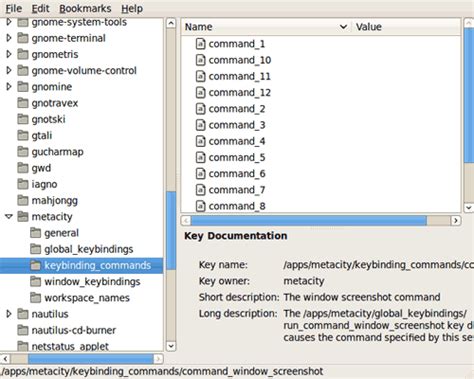The height and width of the screenshot is (379, 474).
Task: Select the command_12 key icon
Action: click(200, 92)
